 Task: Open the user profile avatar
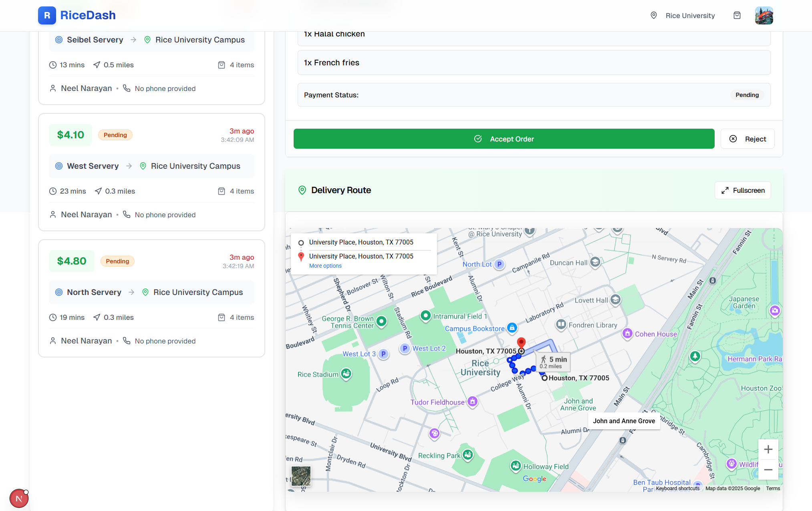(x=764, y=16)
